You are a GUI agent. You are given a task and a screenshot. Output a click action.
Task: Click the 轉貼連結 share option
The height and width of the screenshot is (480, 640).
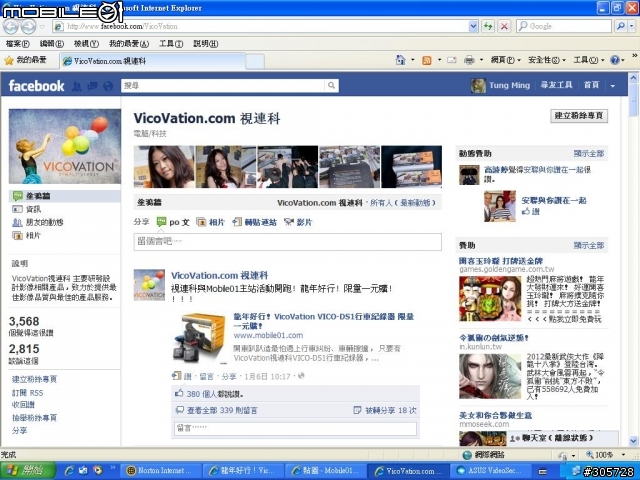pos(254,222)
